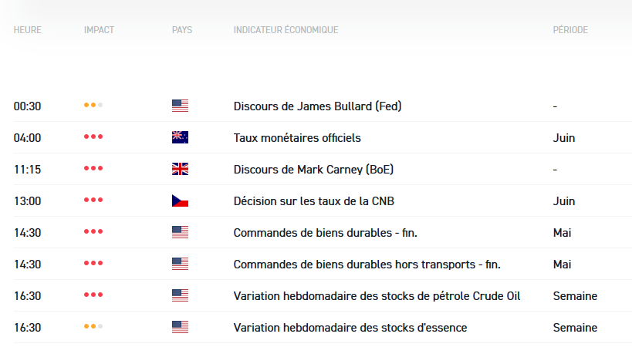Open Commandes de biens durables hors transports
Viewport: 632px width, 364px height.
pos(367,264)
